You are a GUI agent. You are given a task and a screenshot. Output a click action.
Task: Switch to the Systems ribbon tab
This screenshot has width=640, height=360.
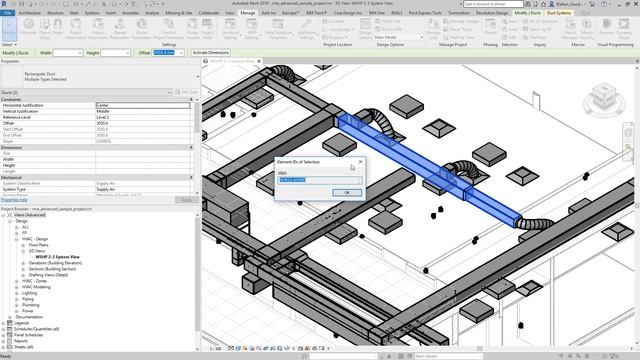click(92, 13)
